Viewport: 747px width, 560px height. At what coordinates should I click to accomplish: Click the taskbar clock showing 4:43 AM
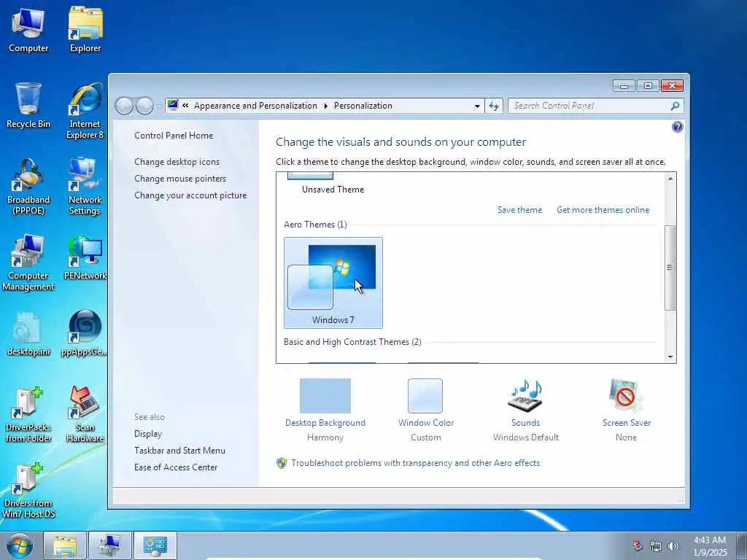tap(710, 546)
